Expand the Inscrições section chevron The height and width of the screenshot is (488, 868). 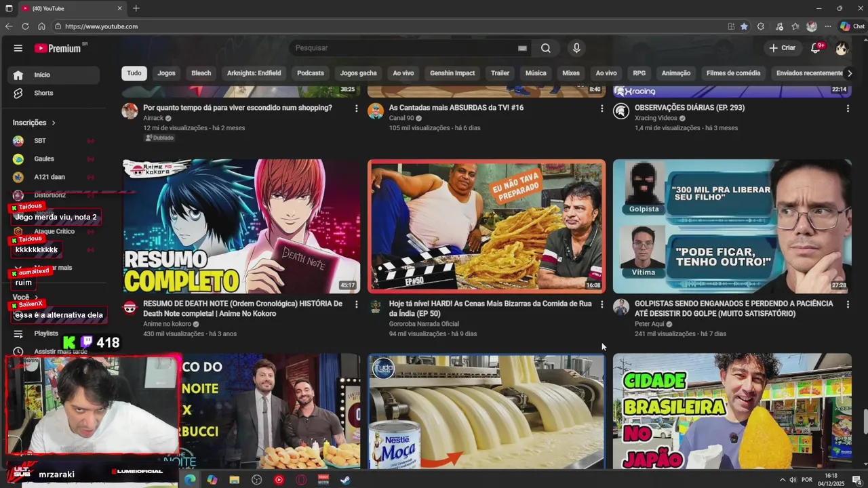[x=54, y=123]
